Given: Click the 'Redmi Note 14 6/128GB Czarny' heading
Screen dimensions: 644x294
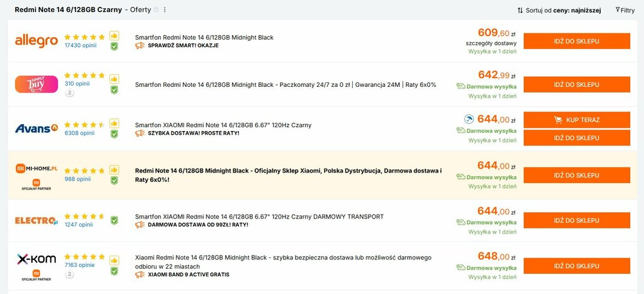Looking at the screenshot, I should pyautogui.click(x=68, y=10).
